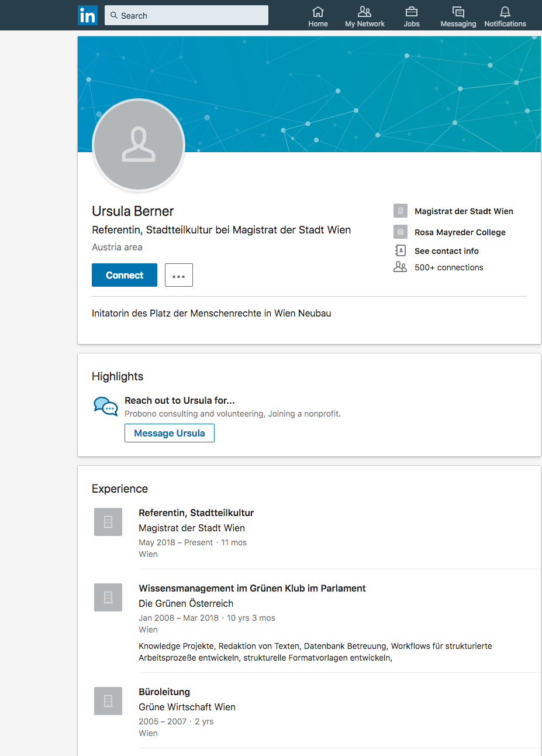Image resolution: width=542 pixels, height=756 pixels.
Task: Click 'Die Grünen Österreich' company name
Action: [186, 603]
